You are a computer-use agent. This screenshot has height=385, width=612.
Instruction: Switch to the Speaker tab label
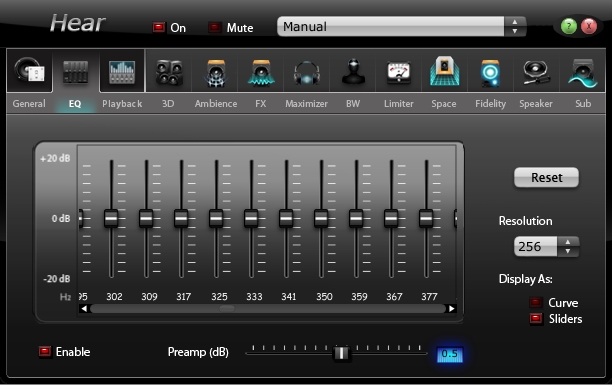click(536, 103)
